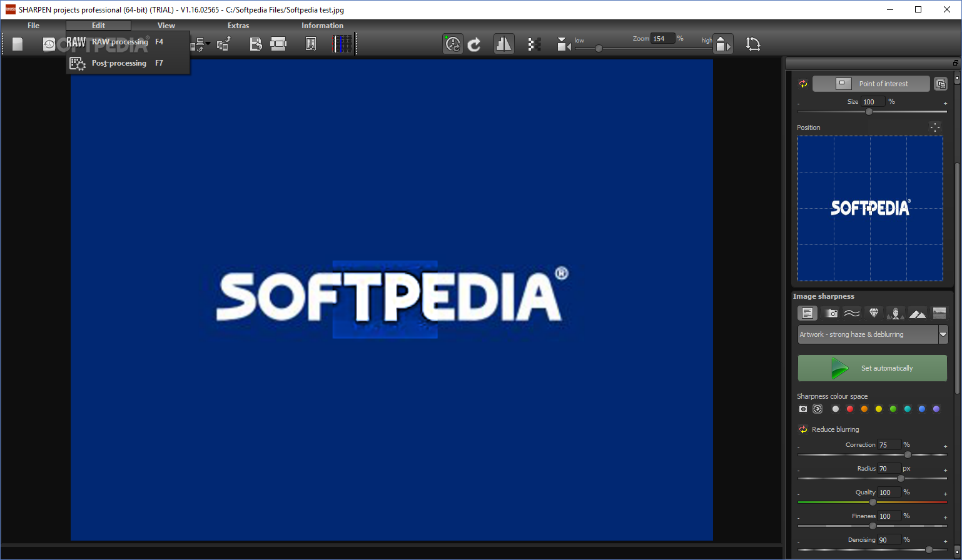Open the Extras menu
962x560 pixels.
tap(238, 26)
